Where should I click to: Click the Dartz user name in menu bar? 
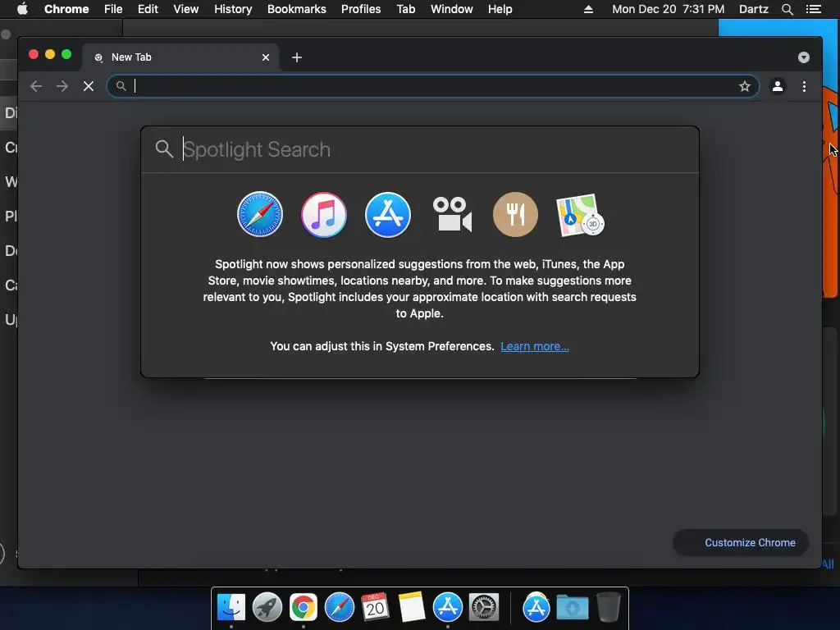pos(753,9)
